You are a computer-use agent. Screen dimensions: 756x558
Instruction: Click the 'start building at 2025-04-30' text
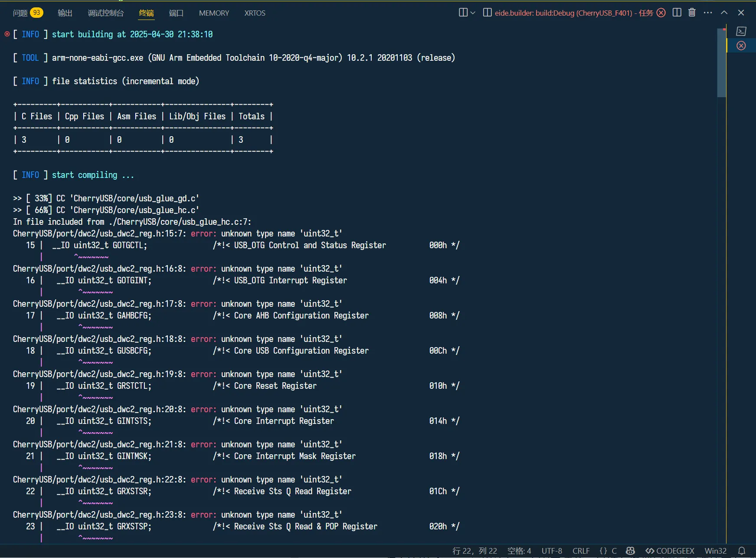[x=132, y=34]
